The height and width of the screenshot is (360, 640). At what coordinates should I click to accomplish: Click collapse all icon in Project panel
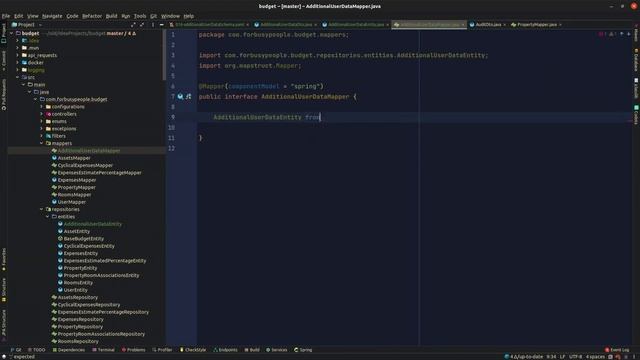pos(142,25)
